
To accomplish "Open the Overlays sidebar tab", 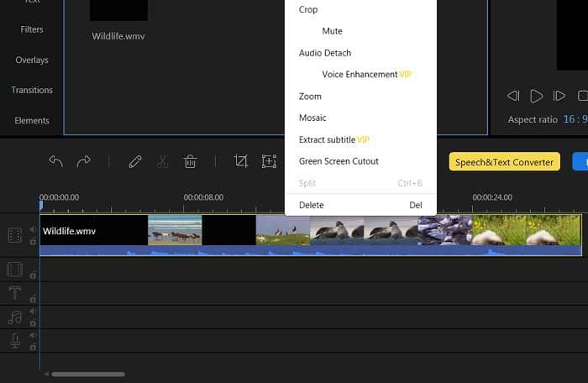I will coord(32,60).
